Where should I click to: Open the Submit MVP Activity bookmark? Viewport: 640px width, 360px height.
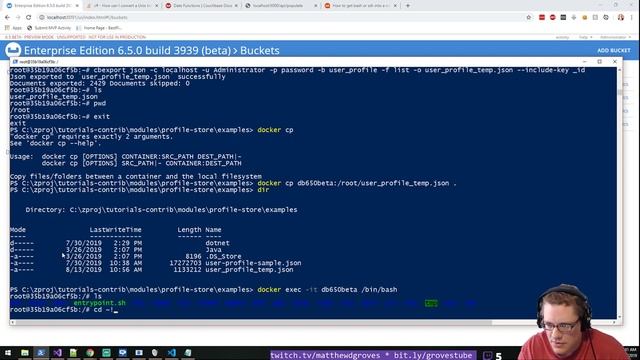[x=49, y=28]
